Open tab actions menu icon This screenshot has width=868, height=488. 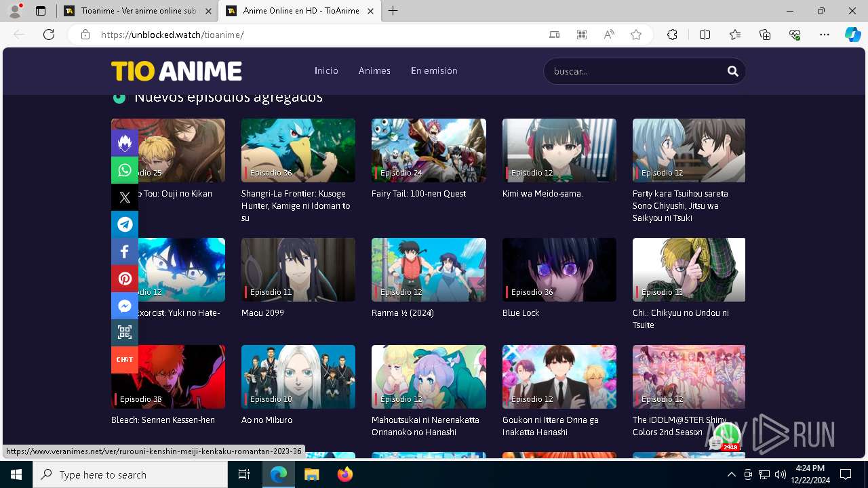(x=41, y=11)
